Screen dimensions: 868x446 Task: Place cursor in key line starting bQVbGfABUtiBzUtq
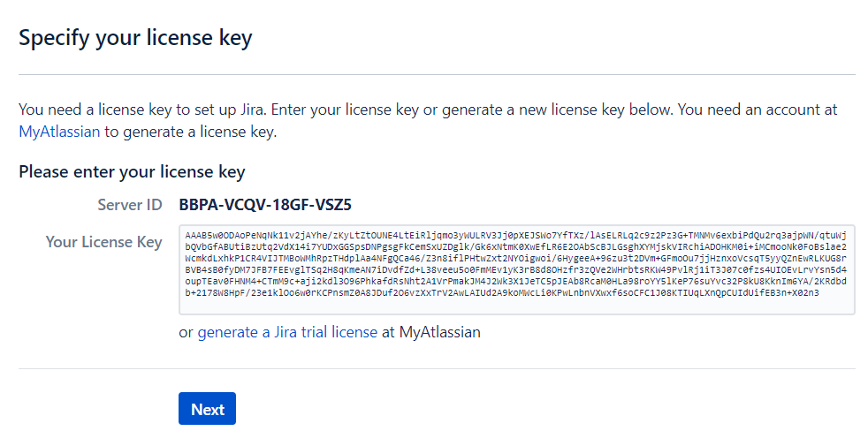point(516,246)
